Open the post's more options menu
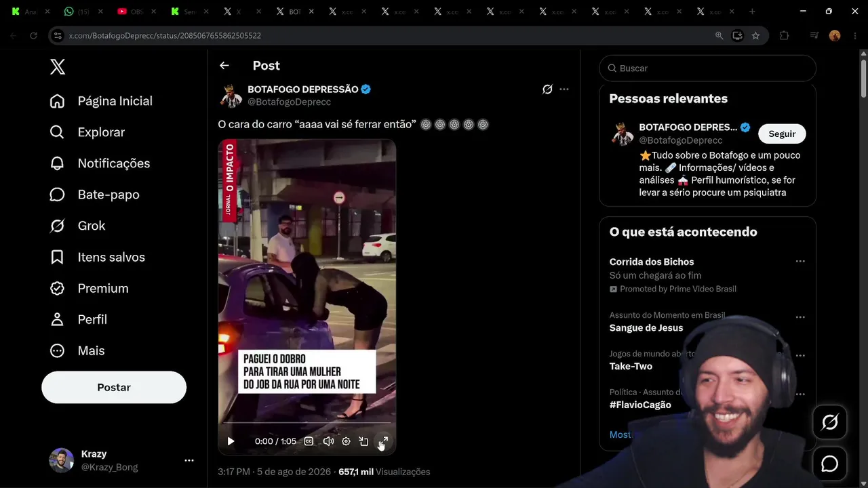This screenshot has width=868, height=488. pyautogui.click(x=564, y=89)
